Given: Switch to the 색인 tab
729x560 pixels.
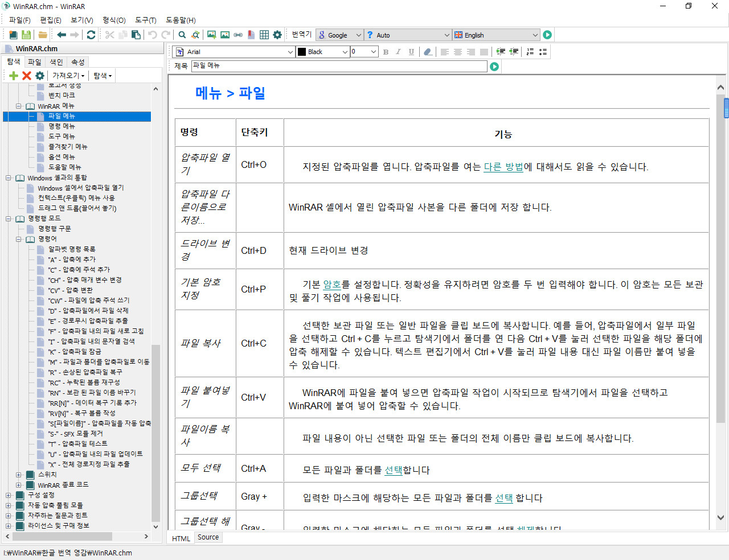Looking at the screenshot, I should (56, 62).
